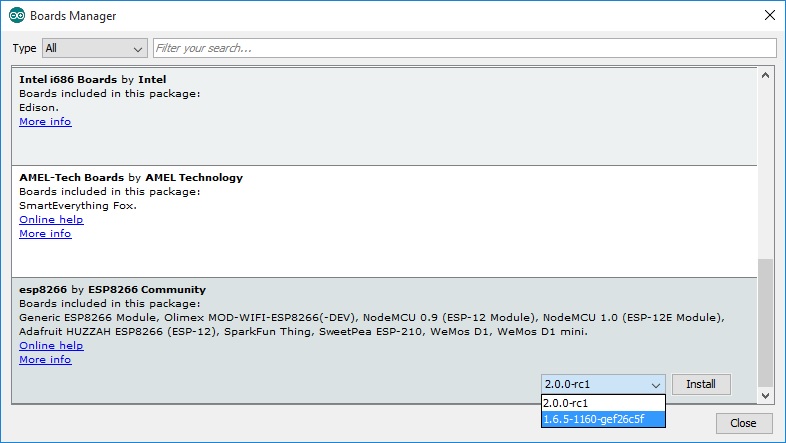This screenshot has height=443, width=786.
Task: Click the Adafruit HUZZAH ESP8266 board list line
Action: pyautogui.click(x=303, y=332)
